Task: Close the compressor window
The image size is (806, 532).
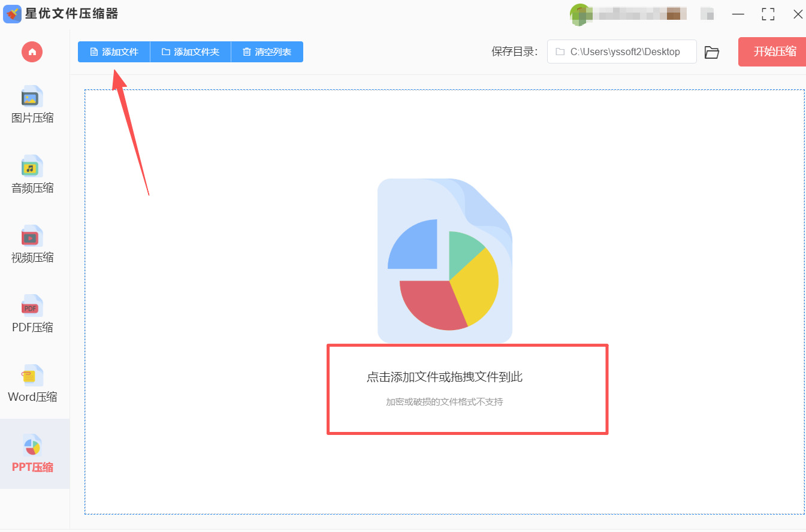Action: 798,14
